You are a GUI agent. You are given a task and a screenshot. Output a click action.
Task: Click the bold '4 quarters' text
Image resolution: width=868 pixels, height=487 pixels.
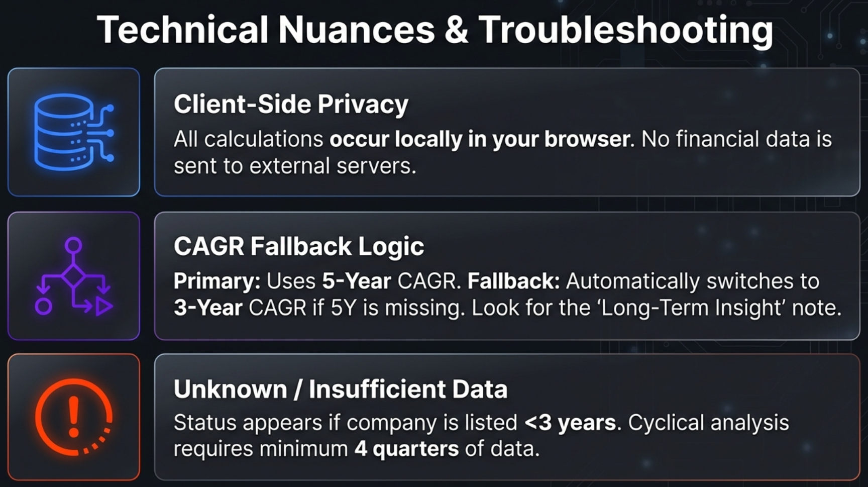pos(406,449)
